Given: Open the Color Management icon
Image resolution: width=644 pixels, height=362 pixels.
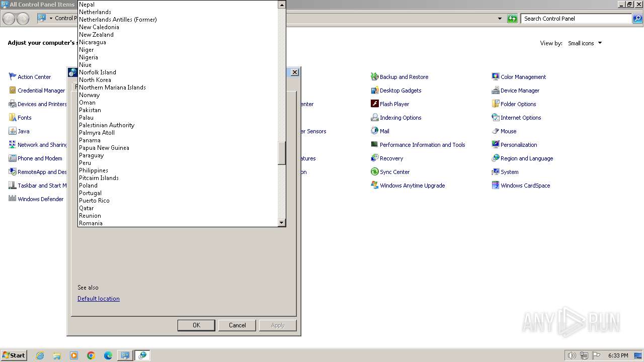Looking at the screenshot, I should (x=496, y=77).
